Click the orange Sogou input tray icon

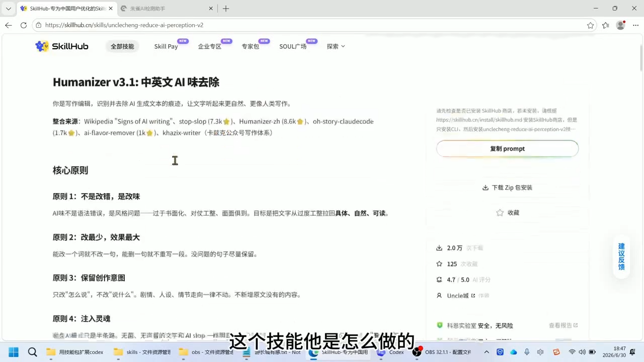pyautogui.click(x=556, y=352)
